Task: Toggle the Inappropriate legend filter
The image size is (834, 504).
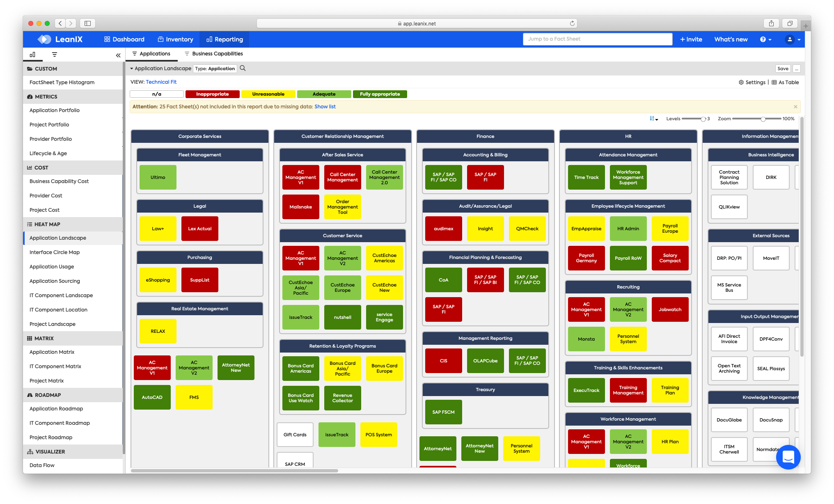Action: coord(212,94)
